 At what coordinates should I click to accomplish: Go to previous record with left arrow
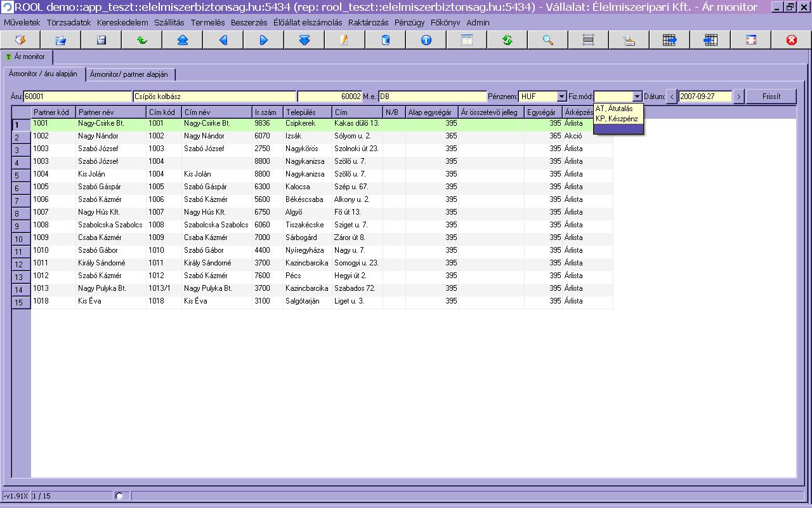coord(223,40)
